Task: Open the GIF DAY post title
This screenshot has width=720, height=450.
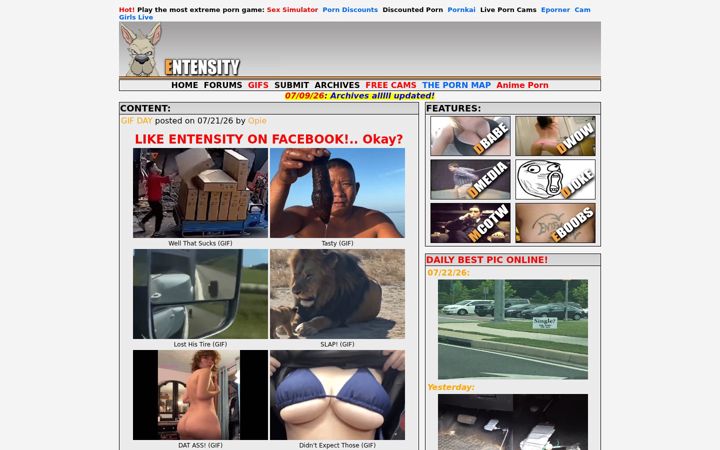Action: [x=136, y=121]
